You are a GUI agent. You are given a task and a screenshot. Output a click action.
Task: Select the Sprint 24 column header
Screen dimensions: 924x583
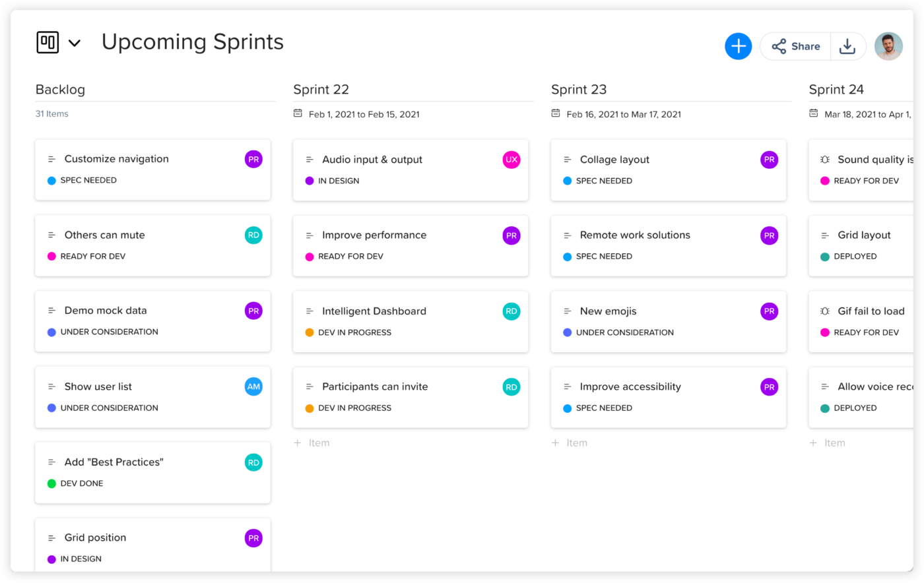click(836, 90)
